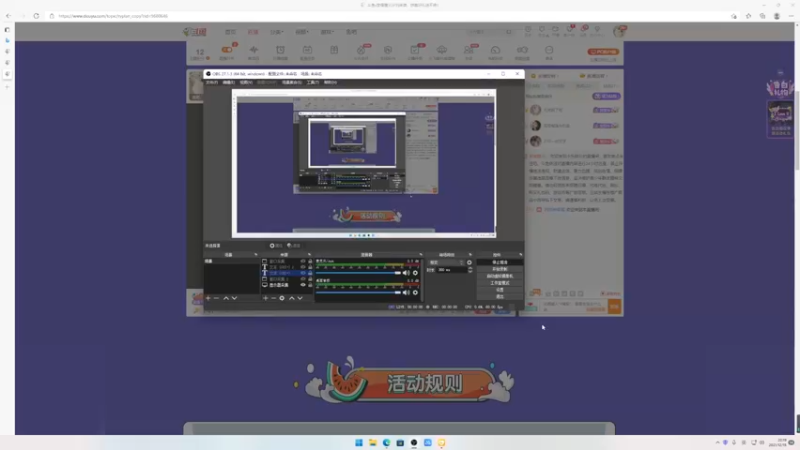The image size is (800, 450).
Task: Open source properties gear in OBS Sources panel footer
Action: click(x=282, y=298)
